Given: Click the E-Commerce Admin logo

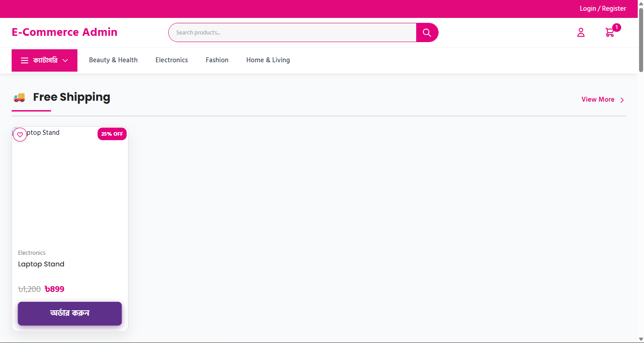Looking at the screenshot, I should pos(64,32).
